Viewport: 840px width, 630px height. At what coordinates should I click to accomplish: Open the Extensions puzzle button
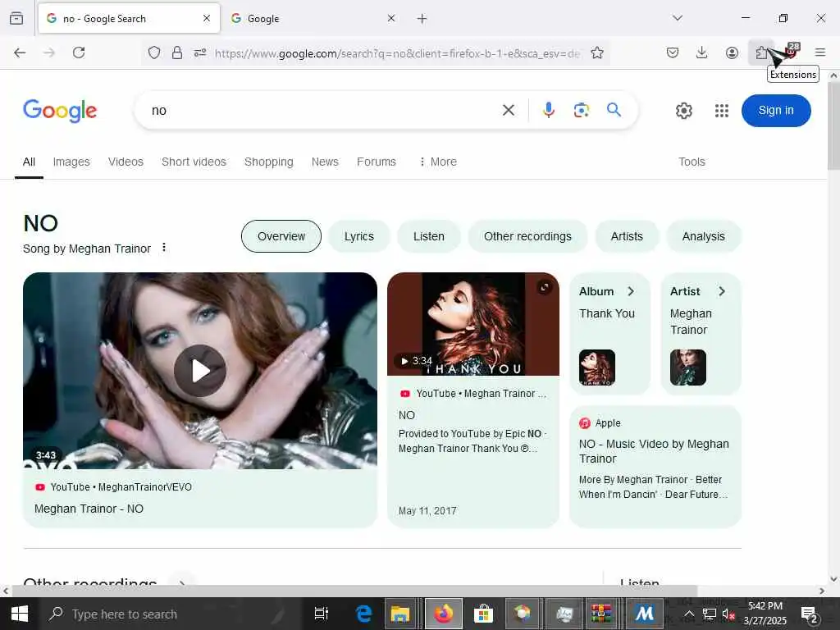point(761,52)
